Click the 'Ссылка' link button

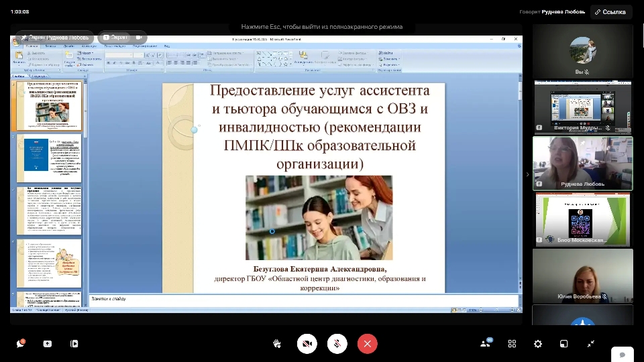coord(611,11)
